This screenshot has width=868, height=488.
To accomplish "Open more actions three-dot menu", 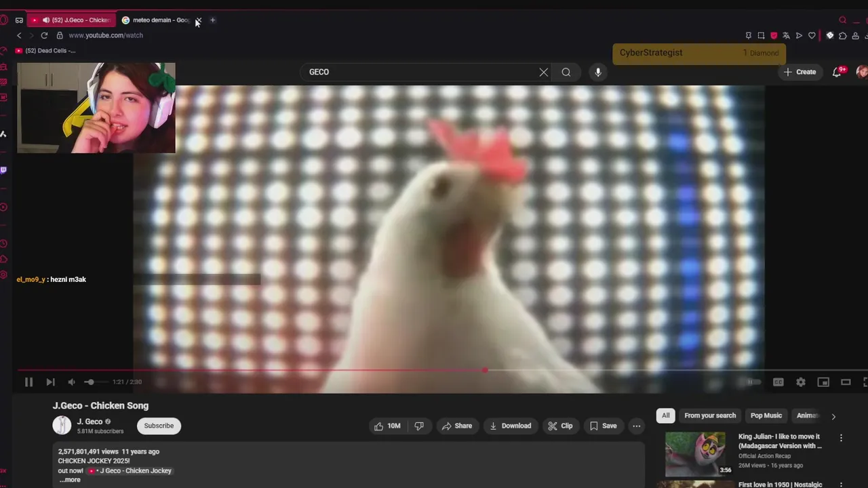I will (x=636, y=426).
